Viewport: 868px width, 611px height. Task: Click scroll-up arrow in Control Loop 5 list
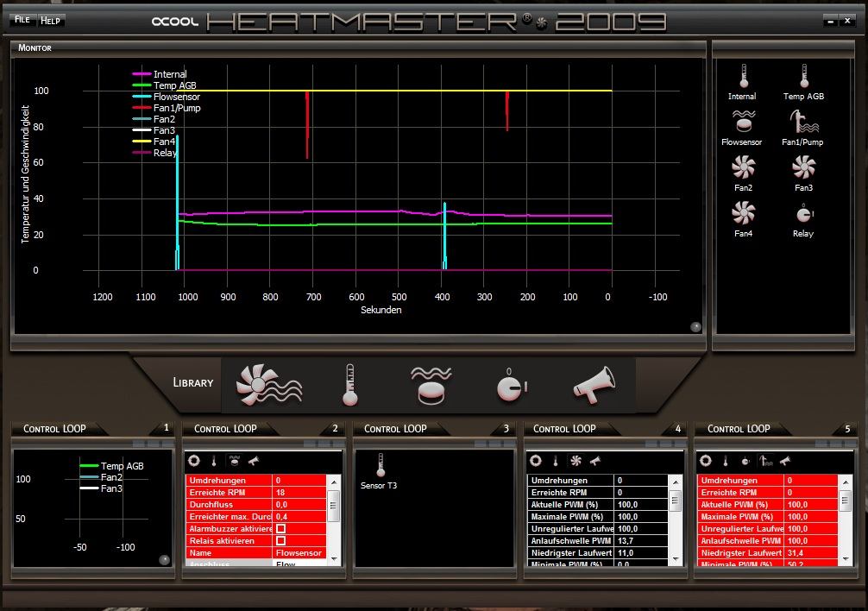pyautogui.click(x=846, y=482)
